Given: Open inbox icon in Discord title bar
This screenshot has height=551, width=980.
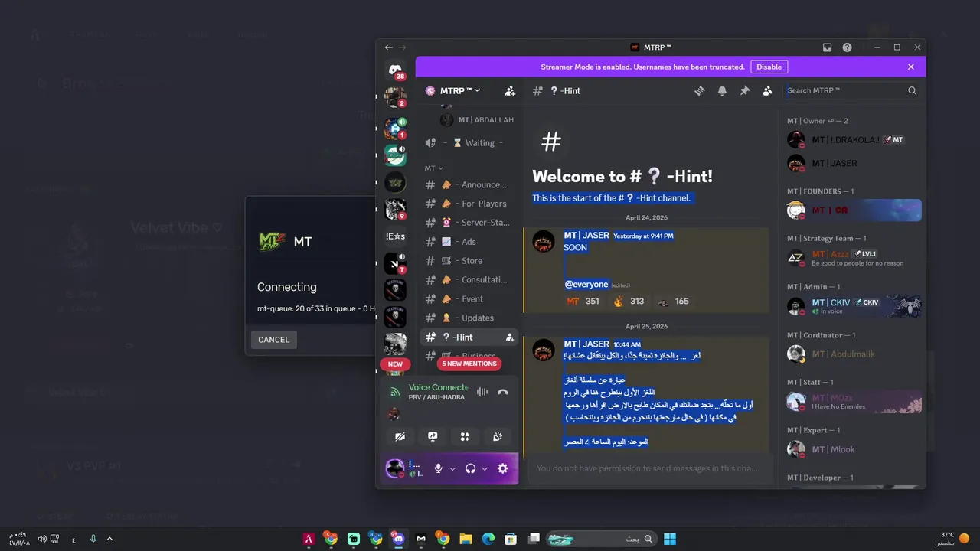Looking at the screenshot, I should point(827,47).
